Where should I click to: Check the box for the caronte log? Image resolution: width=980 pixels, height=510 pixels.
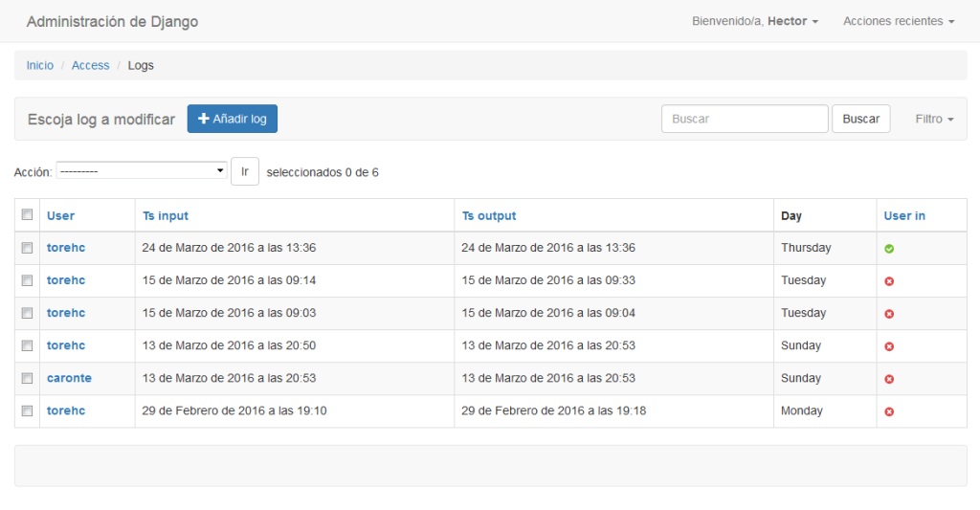click(x=27, y=378)
